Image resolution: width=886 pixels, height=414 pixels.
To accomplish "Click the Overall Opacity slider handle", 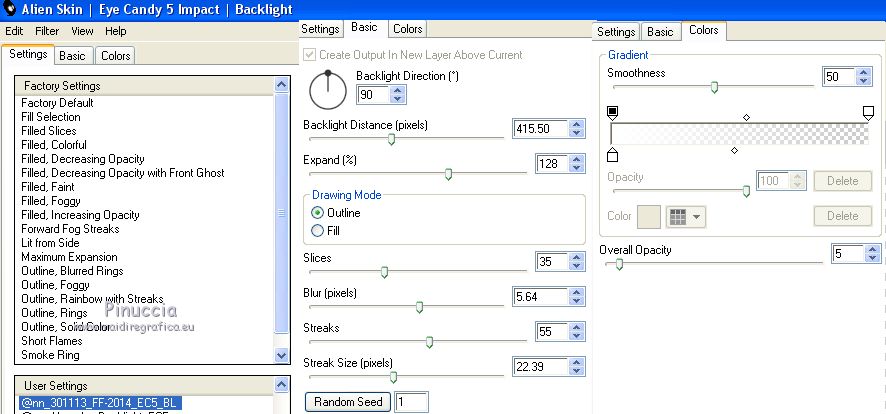I will coord(620,264).
